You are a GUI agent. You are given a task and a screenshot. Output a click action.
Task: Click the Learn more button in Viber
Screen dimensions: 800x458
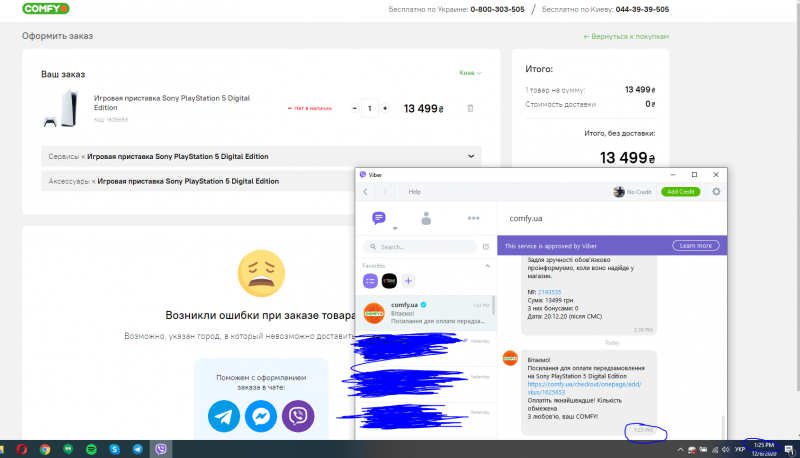coord(696,245)
